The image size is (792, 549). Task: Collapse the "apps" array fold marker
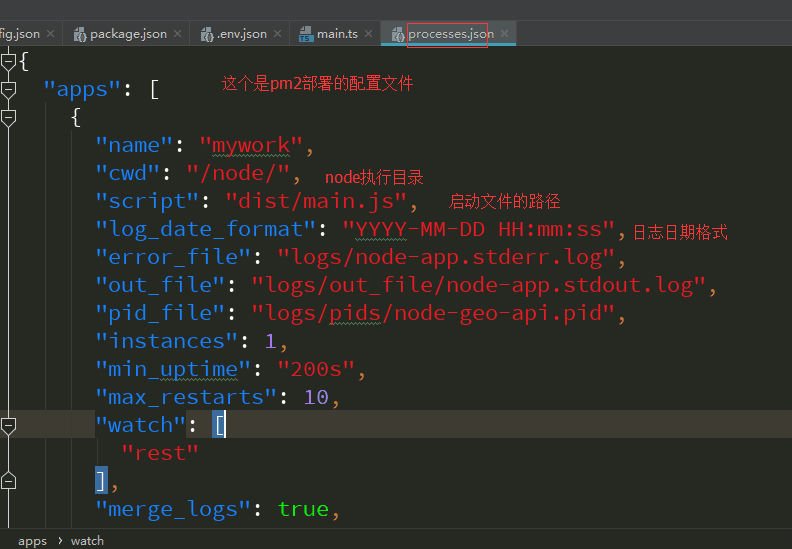click(x=8, y=90)
